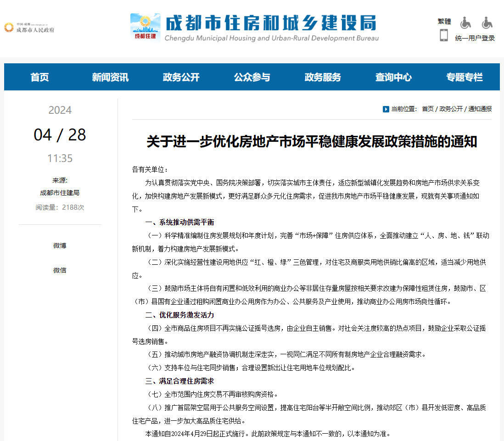
Task: Click the second accessibility wheelchair icon
Action: [487, 22]
